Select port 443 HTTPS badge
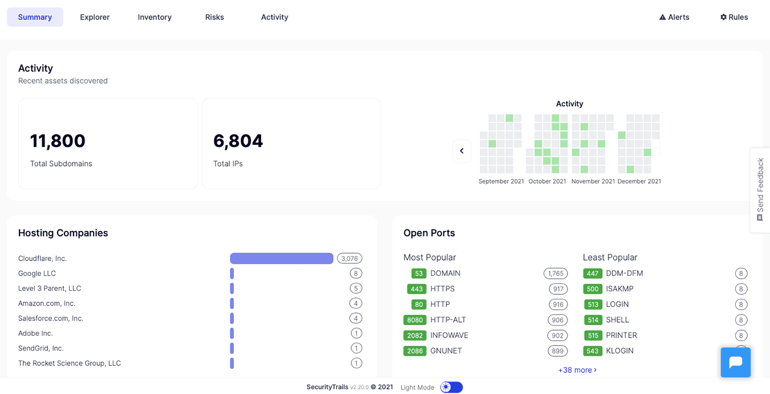 (416, 289)
